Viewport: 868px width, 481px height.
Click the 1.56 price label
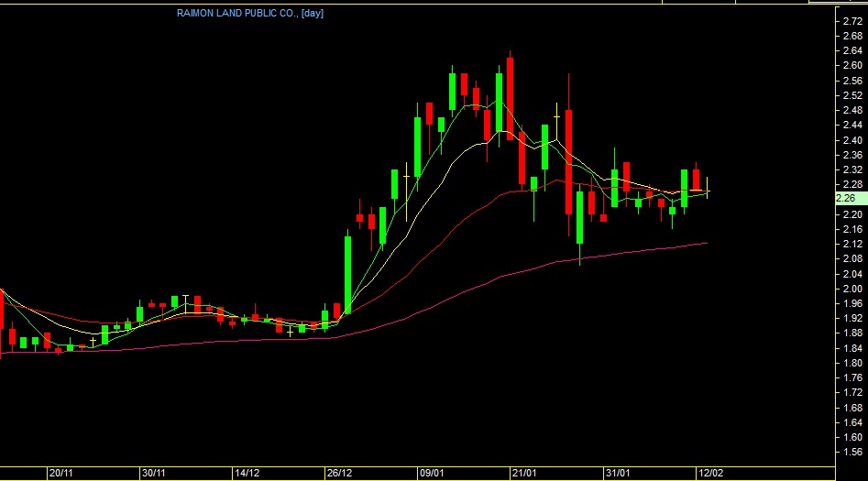tap(852, 452)
